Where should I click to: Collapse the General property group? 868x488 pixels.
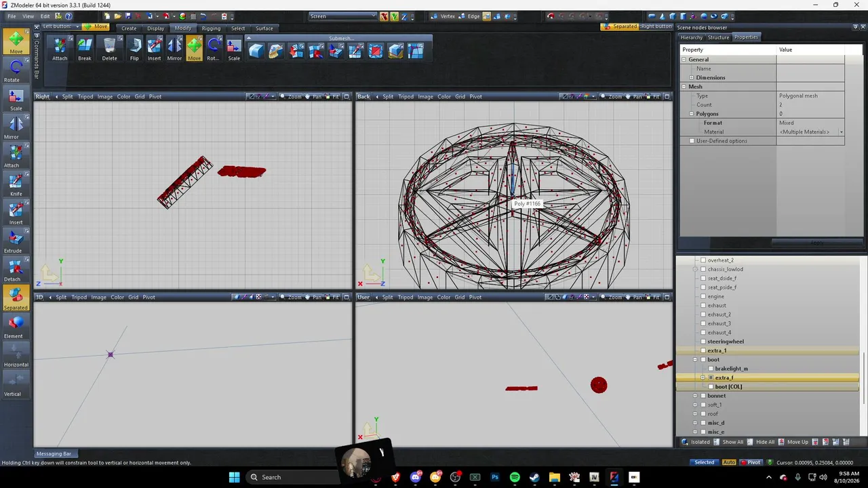click(684, 60)
